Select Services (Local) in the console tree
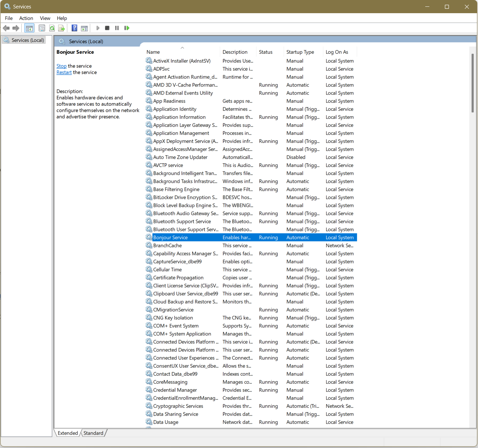Image resolution: width=478 pixels, height=448 pixels. tap(28, 40)
